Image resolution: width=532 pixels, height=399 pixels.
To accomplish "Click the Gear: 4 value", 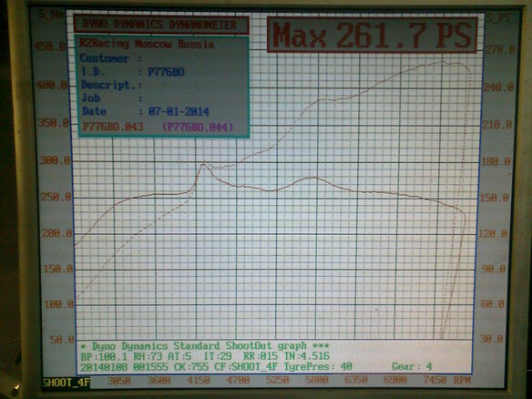I will 412,366.
